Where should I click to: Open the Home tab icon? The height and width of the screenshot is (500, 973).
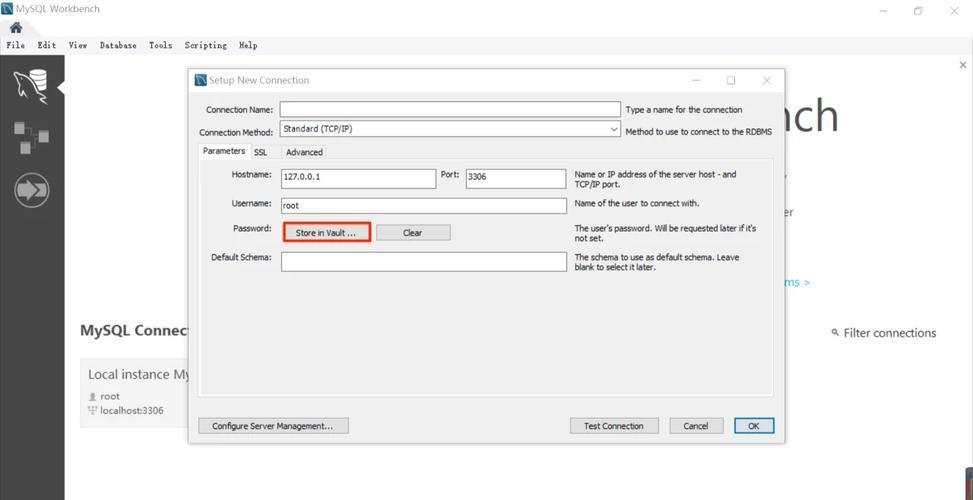click(x=16, y=28)
